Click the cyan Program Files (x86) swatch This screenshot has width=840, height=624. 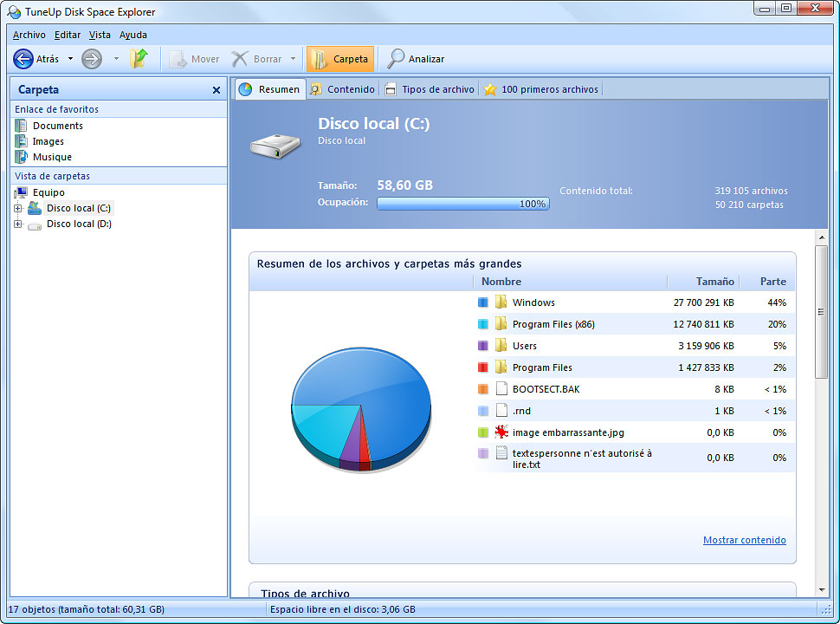click(x=482, y=324)
